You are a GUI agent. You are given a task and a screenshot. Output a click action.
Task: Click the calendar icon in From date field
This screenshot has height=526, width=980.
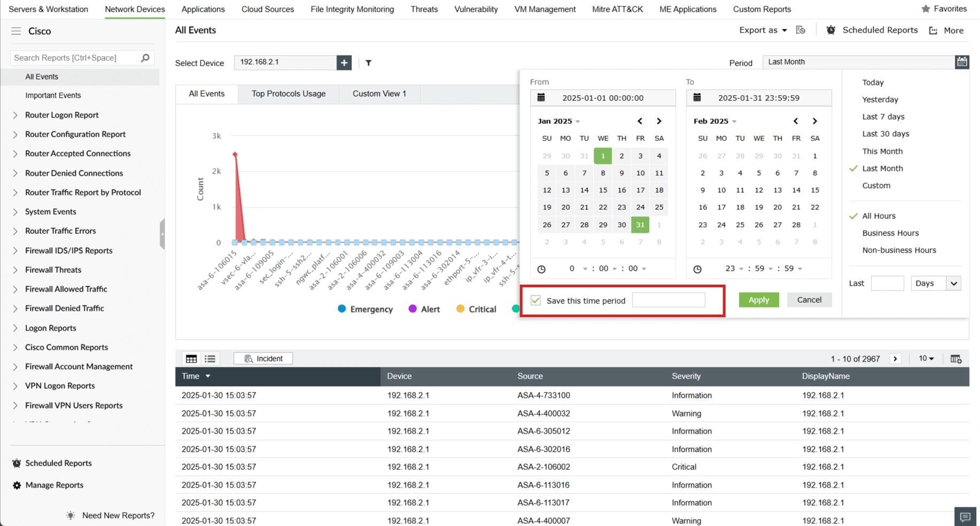[x=541, y=98]
